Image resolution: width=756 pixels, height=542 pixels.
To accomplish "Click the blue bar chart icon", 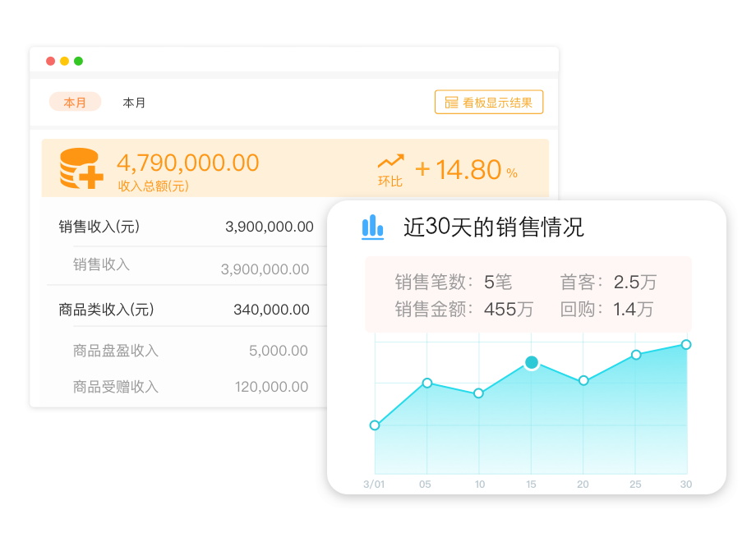I will click(373, 227).
